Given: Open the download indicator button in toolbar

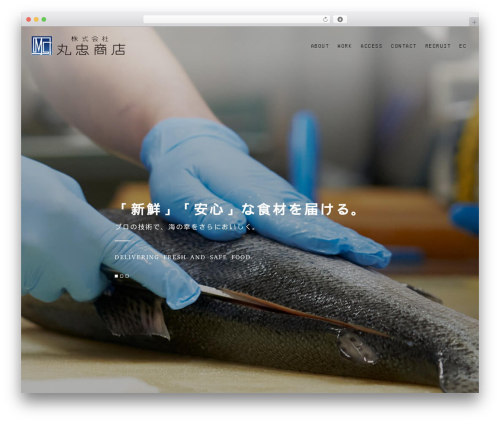Looking at the screenshot, I should coord(340,20).
